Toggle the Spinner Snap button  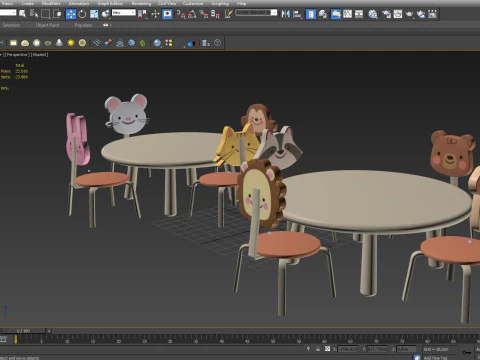click(215, 14)
